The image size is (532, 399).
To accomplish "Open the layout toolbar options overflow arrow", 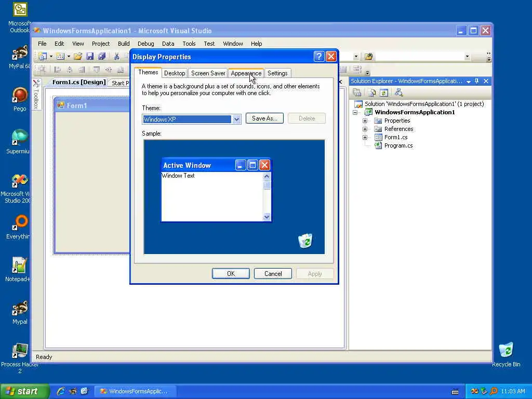I will tap(368, 72).
